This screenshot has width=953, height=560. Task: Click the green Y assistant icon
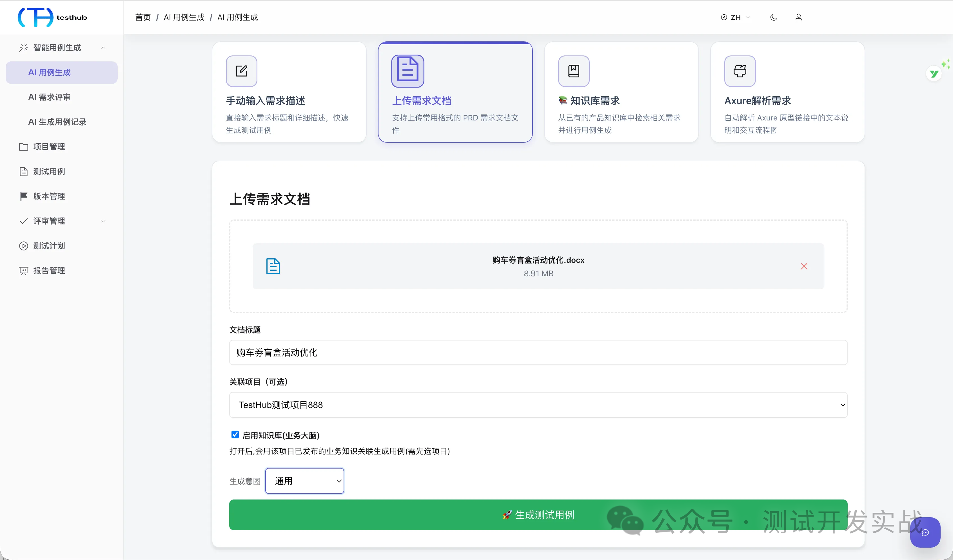pyautogui.click(x=934, y=74)
